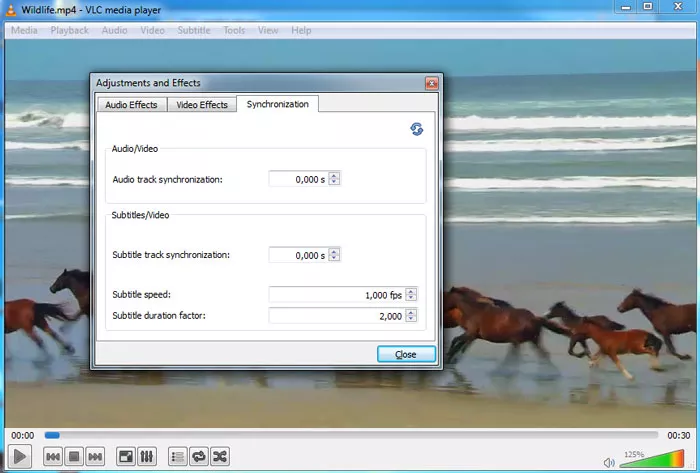Increase audio track synchronization value
Screen dimensions: 700x473
(x=334, y=175)
